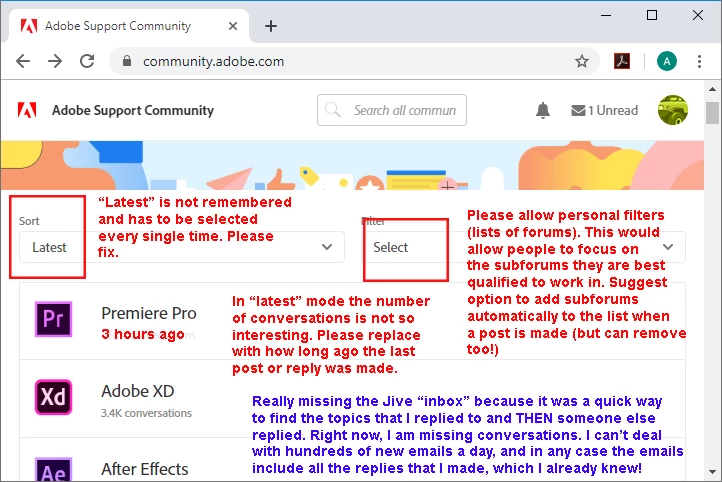The width and height of the screenshot is (722, 482).
Task: Open the Sort dropdown showing Latest
Action: pyautogui.click(x=181, y=247)
